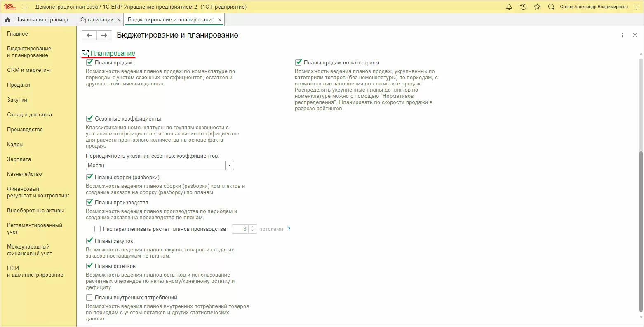
Task: Open Кадры section
Action: [x=15, y=145]
